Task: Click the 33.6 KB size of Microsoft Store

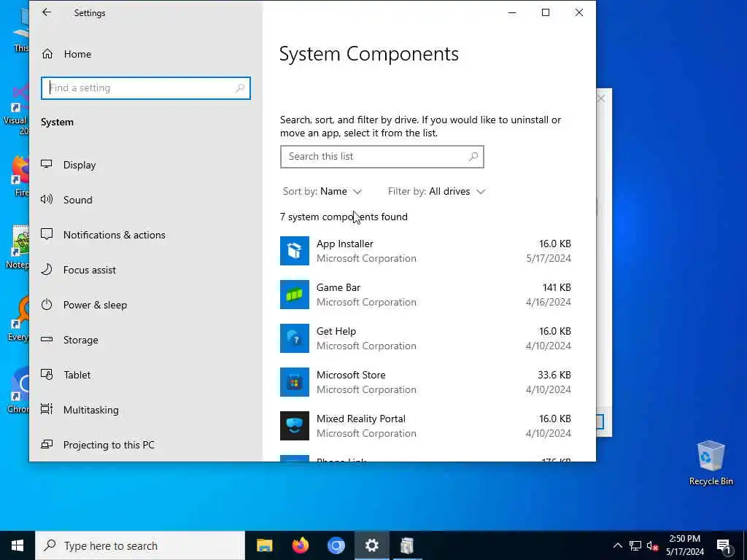Action: (x=554, y=376)
